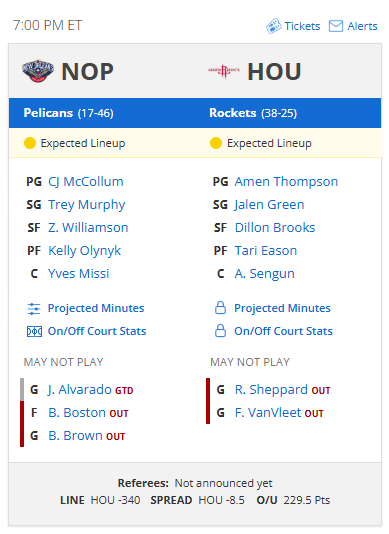
Task: Open the Alerts link
Action: tap(362, 26)
